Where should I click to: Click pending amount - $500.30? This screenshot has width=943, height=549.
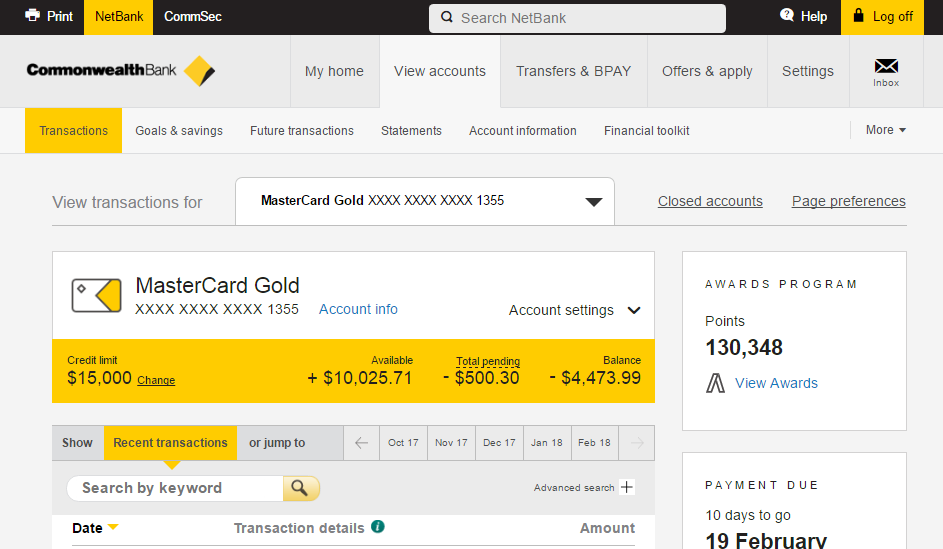481,378
